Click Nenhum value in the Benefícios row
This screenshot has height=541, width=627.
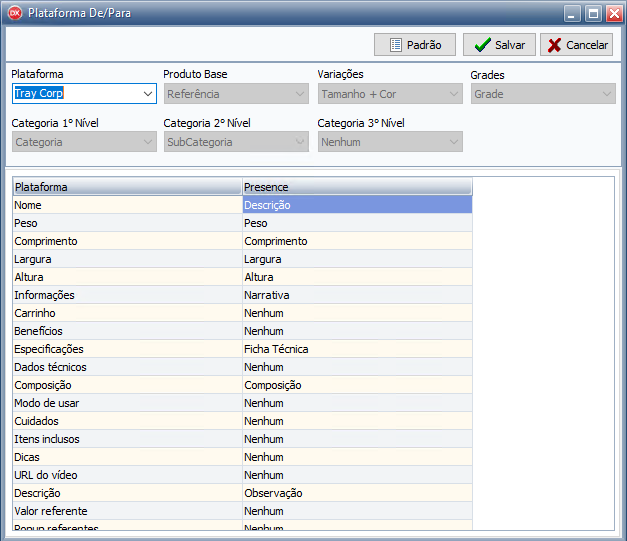[357, 331]
